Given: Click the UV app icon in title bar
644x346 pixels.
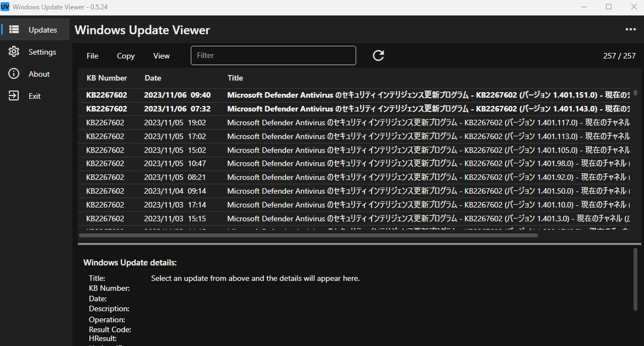Looking at the screenshot, I should (5, 7).
